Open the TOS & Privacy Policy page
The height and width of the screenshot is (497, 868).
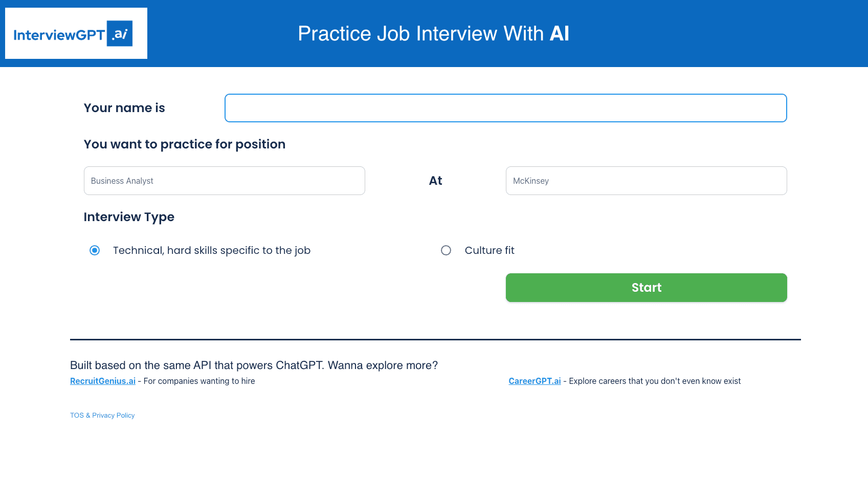102,415
